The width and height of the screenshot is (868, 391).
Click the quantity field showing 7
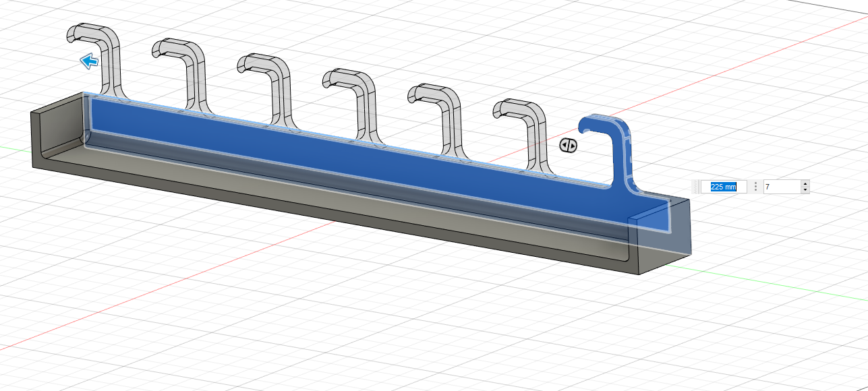(x=782, y=187)
